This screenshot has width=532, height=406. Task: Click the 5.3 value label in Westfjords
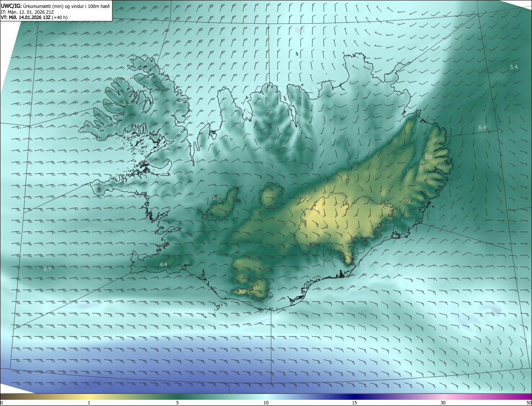pos(127,103)
